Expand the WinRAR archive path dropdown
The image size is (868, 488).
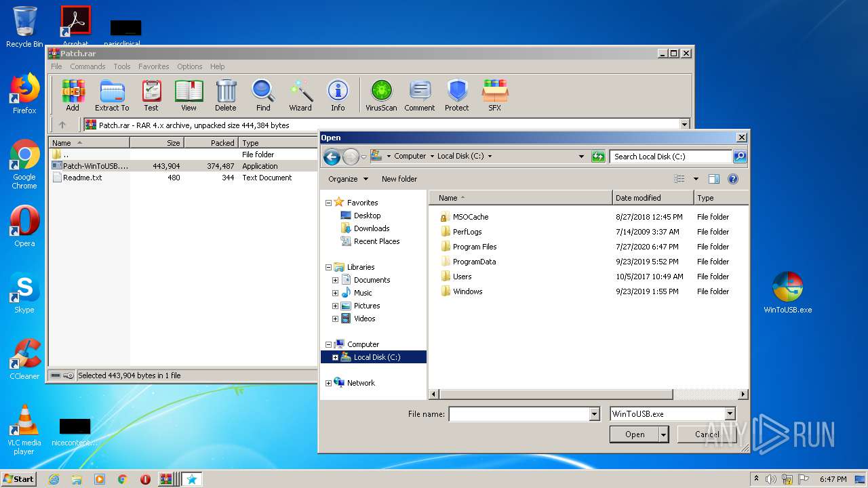point(684,125)
